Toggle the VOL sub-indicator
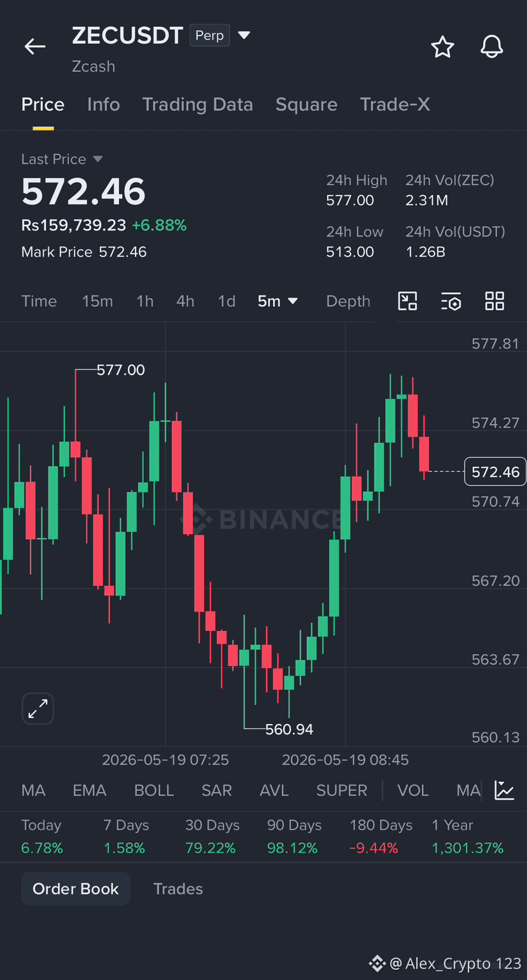Image resolution: width=527 pixels, height=980 pixels. 413,790
